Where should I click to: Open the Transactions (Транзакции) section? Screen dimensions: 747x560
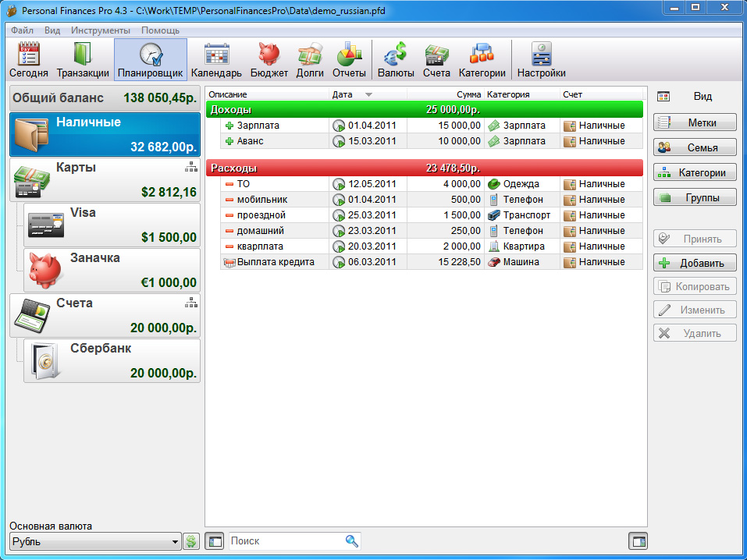pyautogui.click(x=83, y=60)
